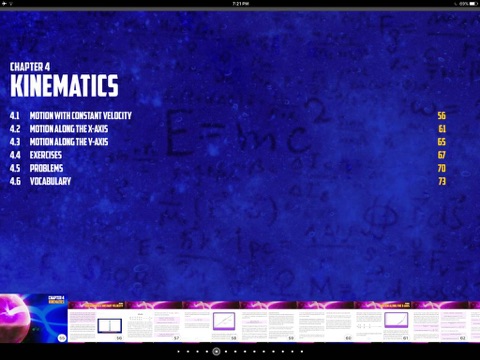Tap page number 61 in contents
Viewport: 480px width, 360px height.
click(x=442, y=129)
